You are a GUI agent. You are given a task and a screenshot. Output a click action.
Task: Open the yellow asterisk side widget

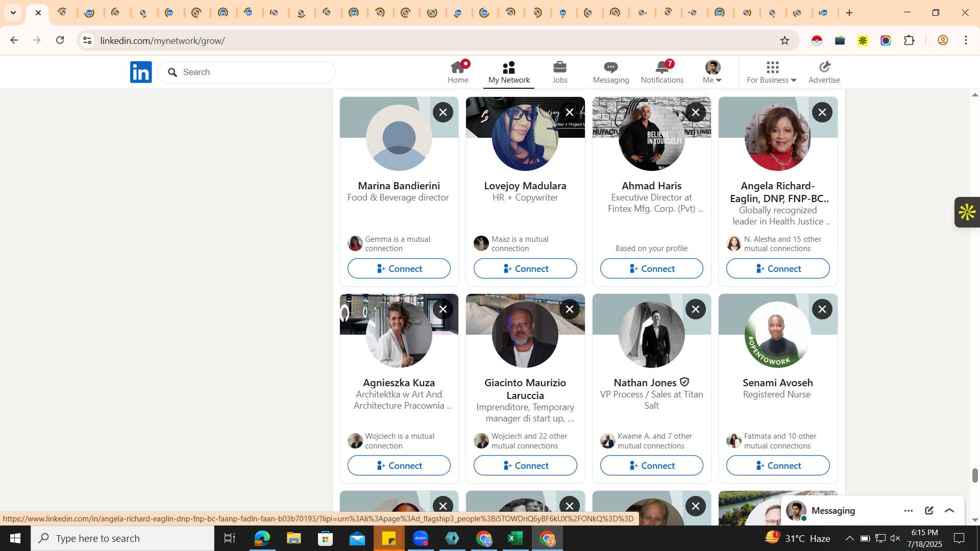pyautogui.click(x=967, y=212)
